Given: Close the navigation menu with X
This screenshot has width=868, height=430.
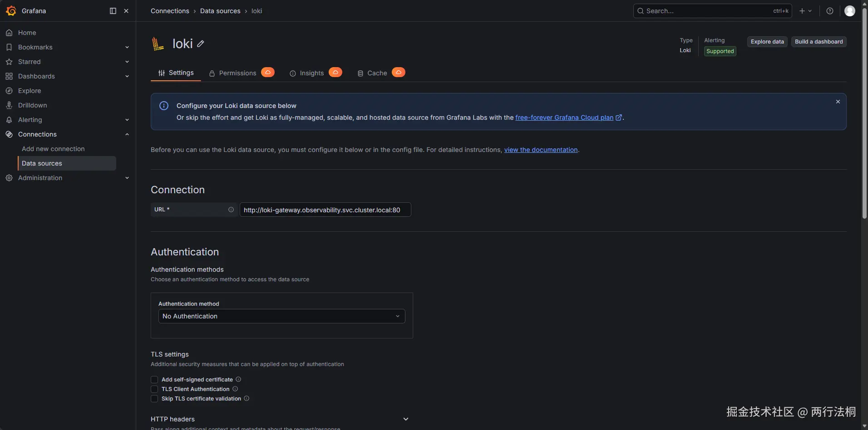Looking at the screenshot, I should 126,11.
